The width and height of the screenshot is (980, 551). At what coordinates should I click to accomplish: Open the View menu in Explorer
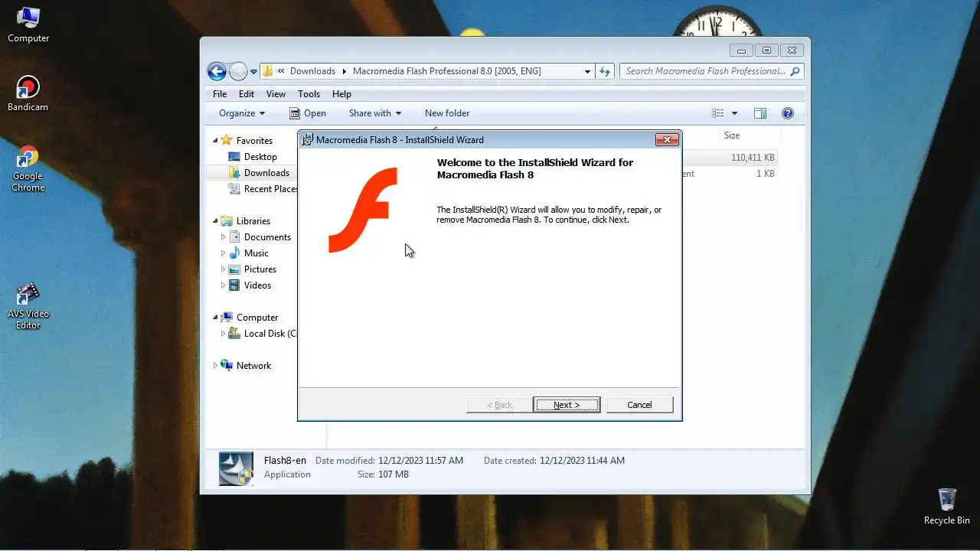pyautogui.click(x=276, y=94)
